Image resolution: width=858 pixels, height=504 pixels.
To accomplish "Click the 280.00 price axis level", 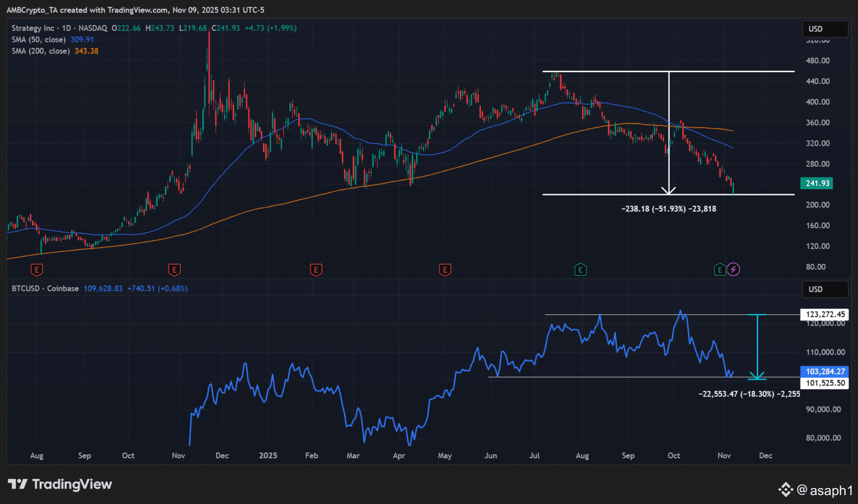I will coord(818,164).
